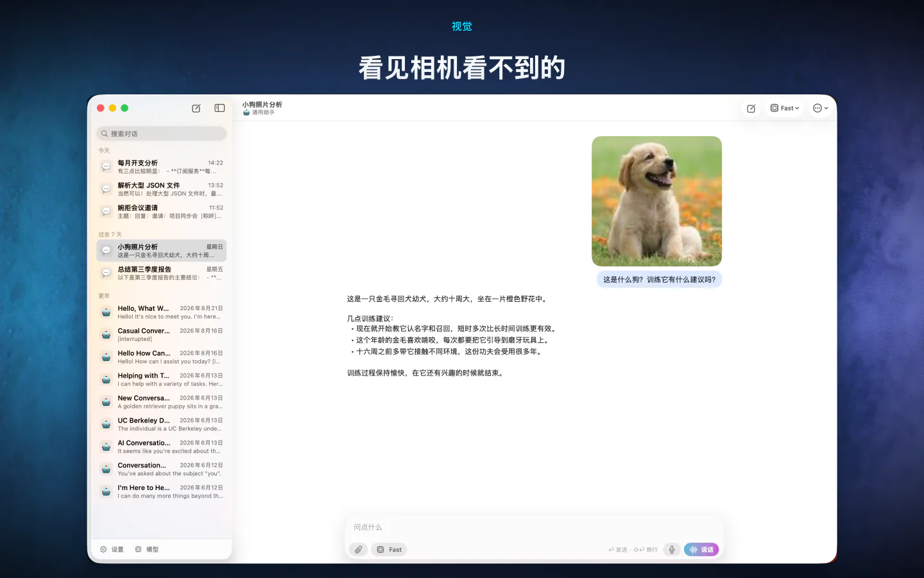The width and height of the screenshot is (924, 578).
Task: Click the 通用助手 assistant label in header
Action: click(263, 112)
